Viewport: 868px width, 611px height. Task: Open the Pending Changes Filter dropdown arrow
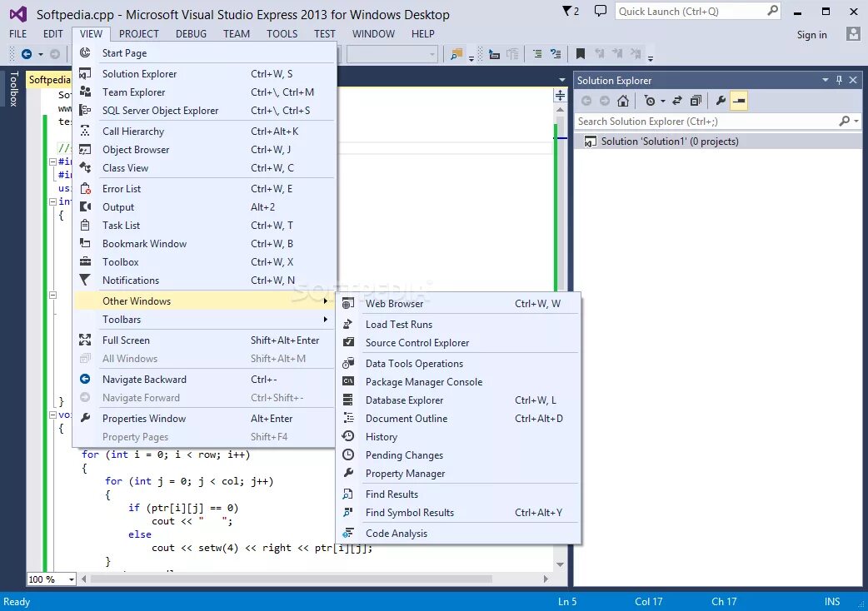point(662,102)
